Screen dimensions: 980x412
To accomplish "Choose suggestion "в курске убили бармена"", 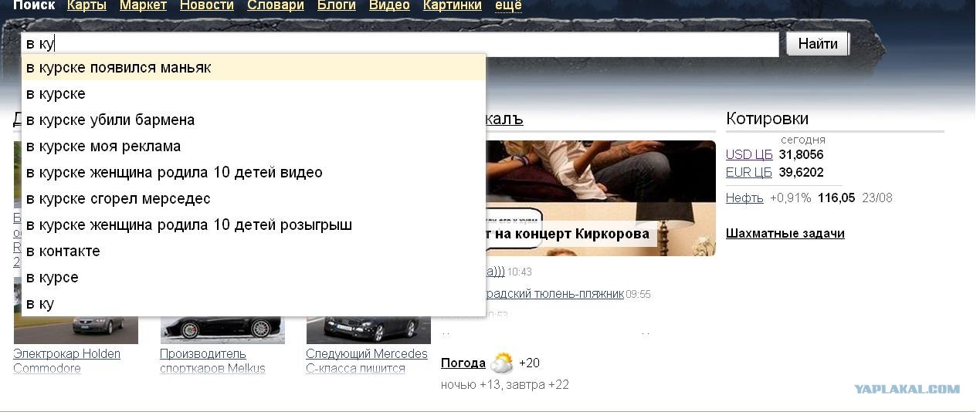I will 110,120.
